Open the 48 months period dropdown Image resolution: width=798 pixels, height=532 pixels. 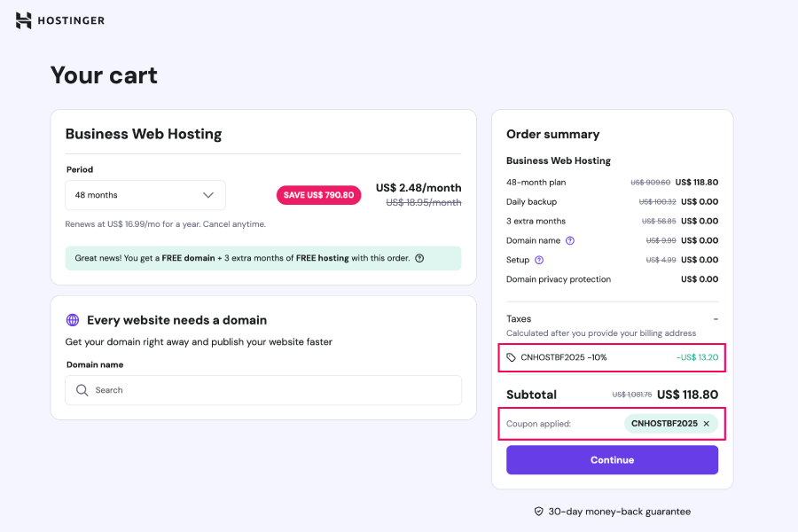(x=145, y=195)
